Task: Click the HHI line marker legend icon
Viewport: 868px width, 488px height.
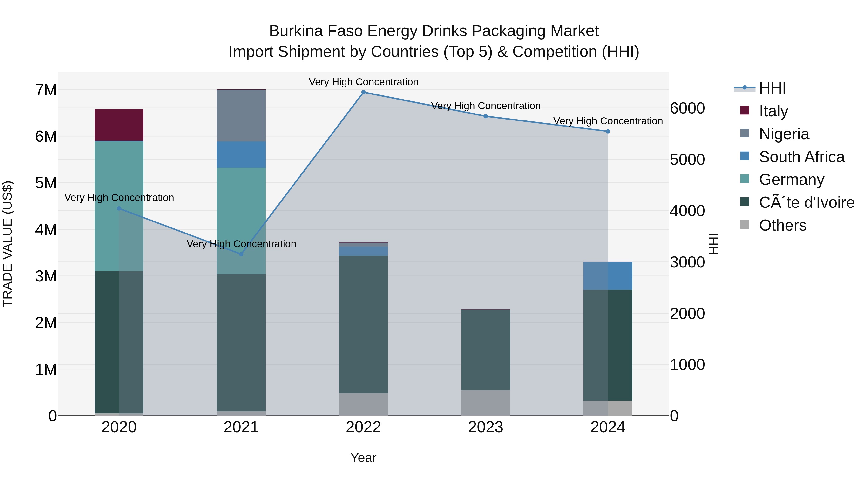Action: coord(745,87)
